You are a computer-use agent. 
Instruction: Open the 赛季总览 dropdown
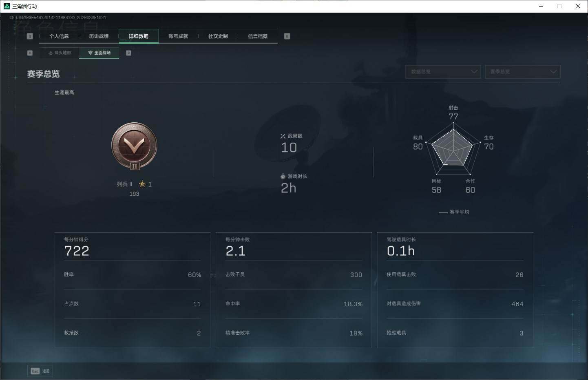pyautogui.click(x=522, y=72)
